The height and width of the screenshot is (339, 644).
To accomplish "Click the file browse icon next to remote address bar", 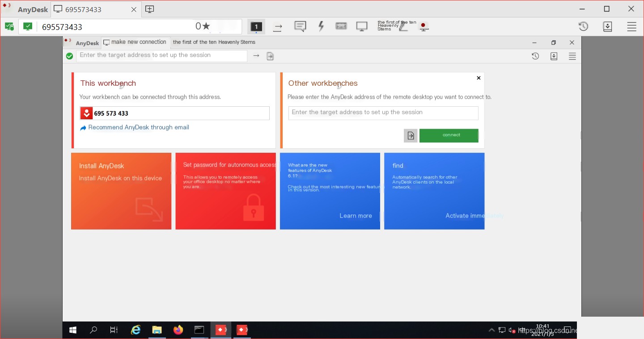I will (270, 56).
